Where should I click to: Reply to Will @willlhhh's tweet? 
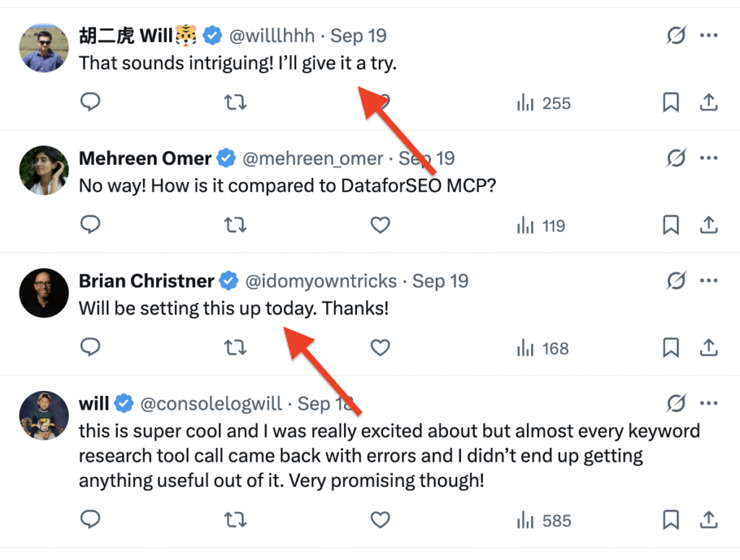click(x=90, y=103)
